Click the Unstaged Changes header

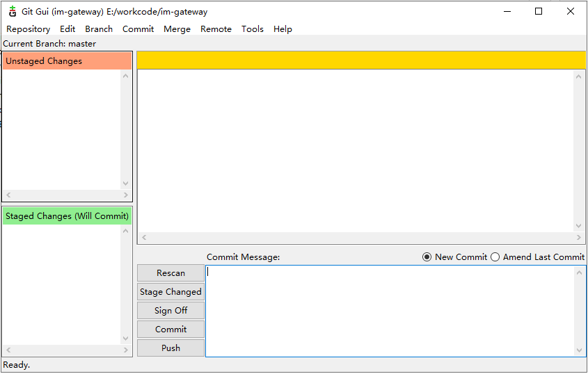pos(67,61)
